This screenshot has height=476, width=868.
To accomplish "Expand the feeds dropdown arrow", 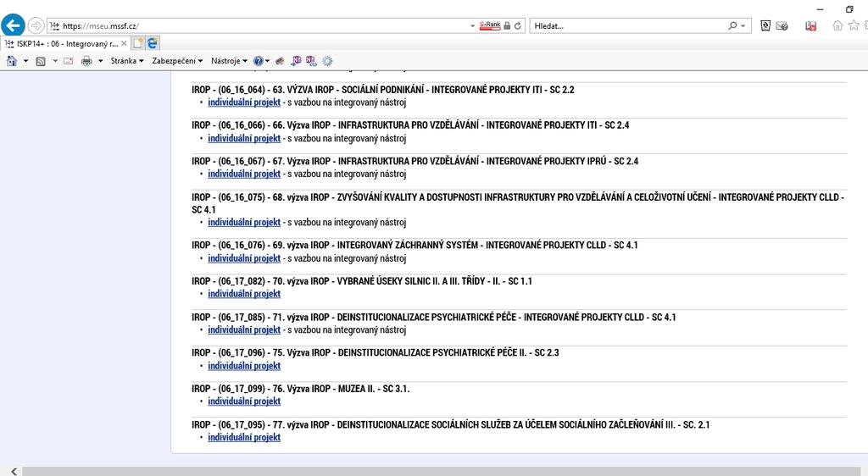I will [55, 61].
